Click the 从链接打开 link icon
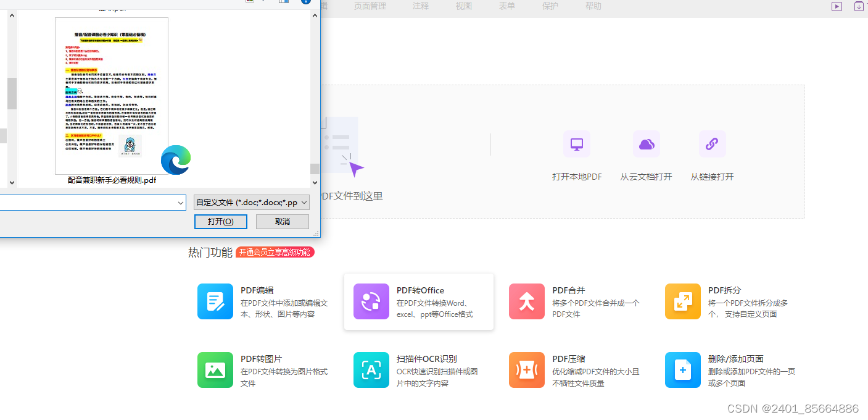Screen dimensions: 868x420 point(713,144)
